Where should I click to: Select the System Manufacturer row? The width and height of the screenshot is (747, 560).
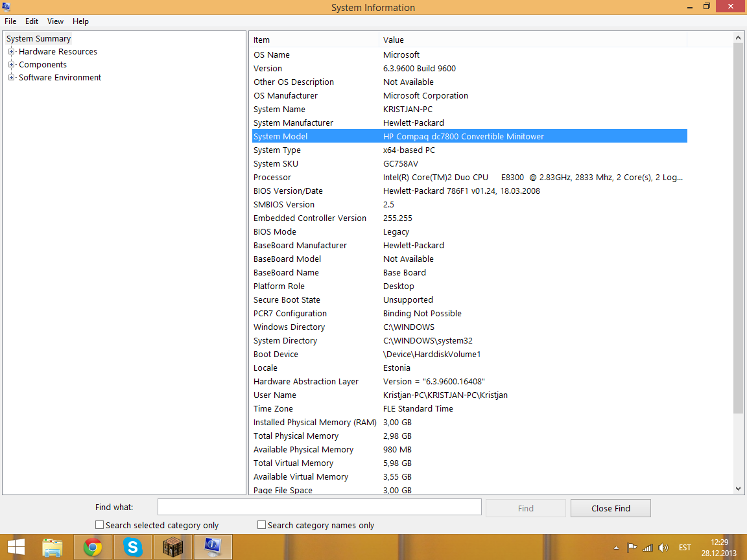pyautogui.click(x=469, y=122)
